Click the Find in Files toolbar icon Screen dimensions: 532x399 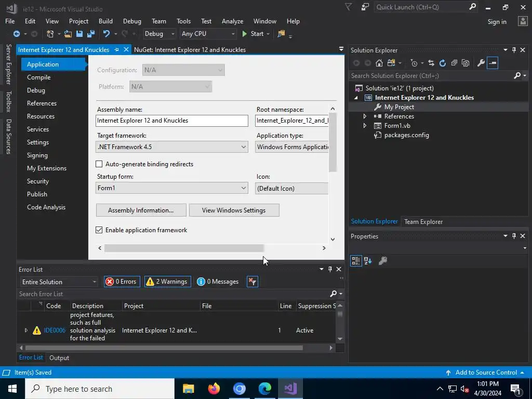pos(281,34)
